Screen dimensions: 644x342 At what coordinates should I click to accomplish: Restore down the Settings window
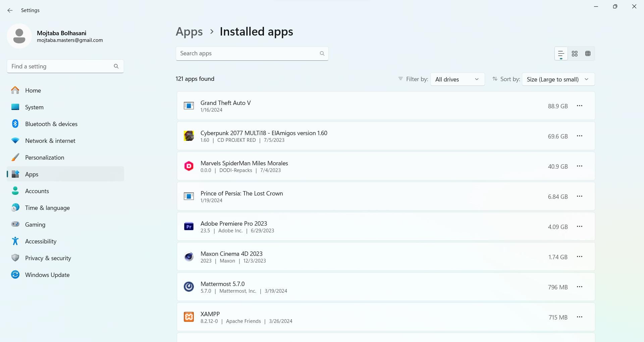[615, 6]
